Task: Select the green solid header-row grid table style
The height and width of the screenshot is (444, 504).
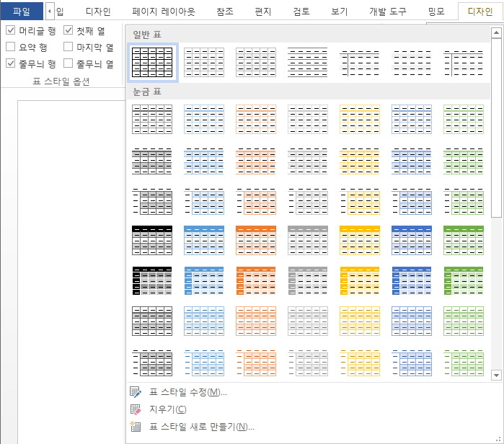Action: click(464, 240)
